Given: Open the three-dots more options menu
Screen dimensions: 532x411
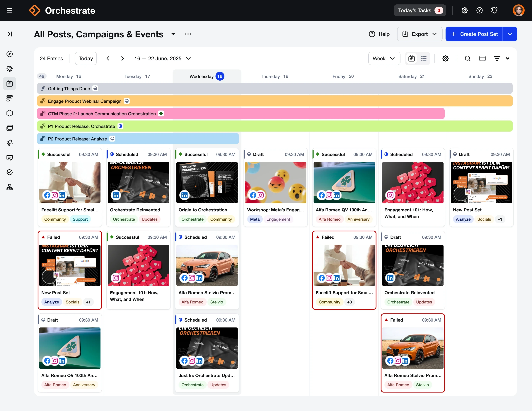Looking at the screenshot, I should coord(188,34).
